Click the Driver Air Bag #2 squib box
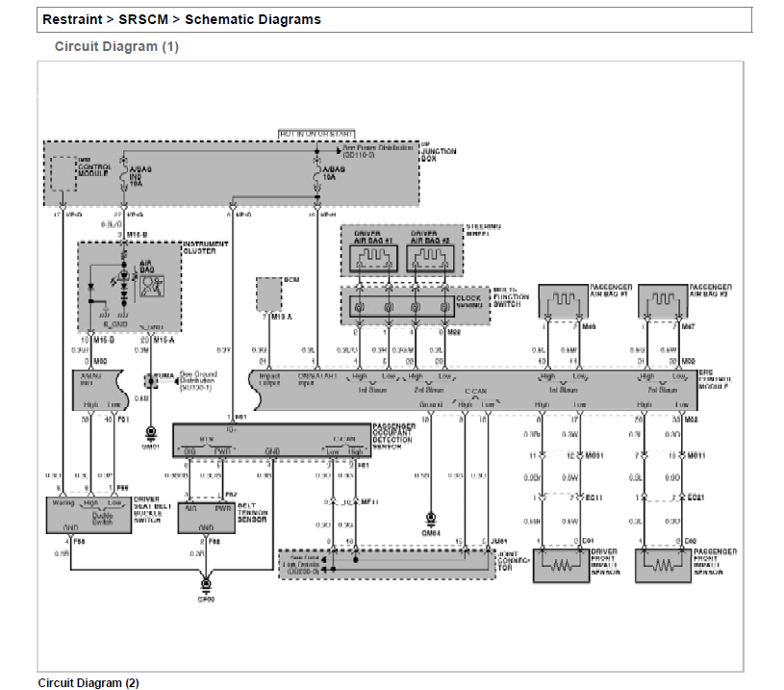784x690 pixels. pos(430,258)
